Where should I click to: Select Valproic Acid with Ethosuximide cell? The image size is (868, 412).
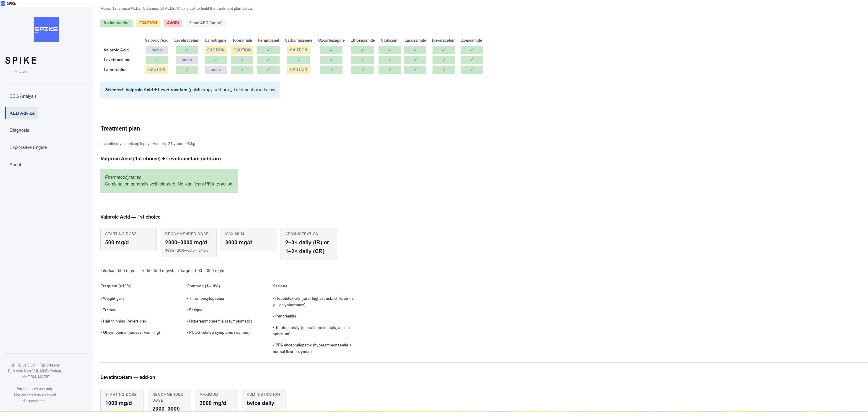(363, 50)
